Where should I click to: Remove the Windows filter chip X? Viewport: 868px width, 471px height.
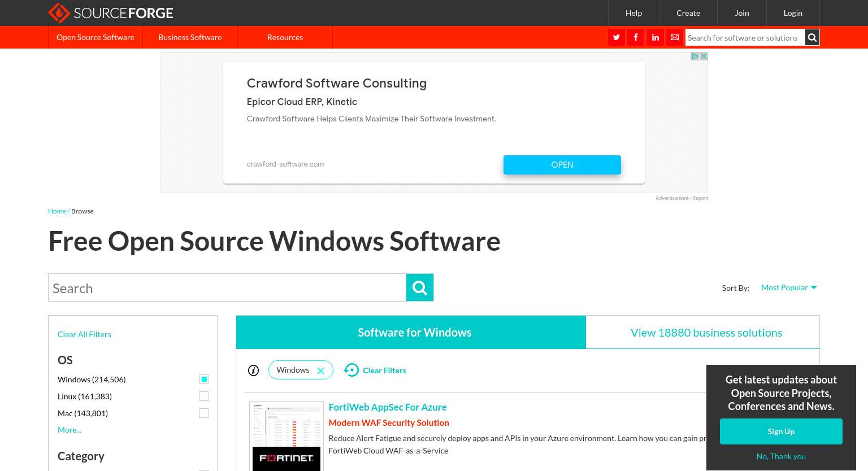click(x=320, y=370)
